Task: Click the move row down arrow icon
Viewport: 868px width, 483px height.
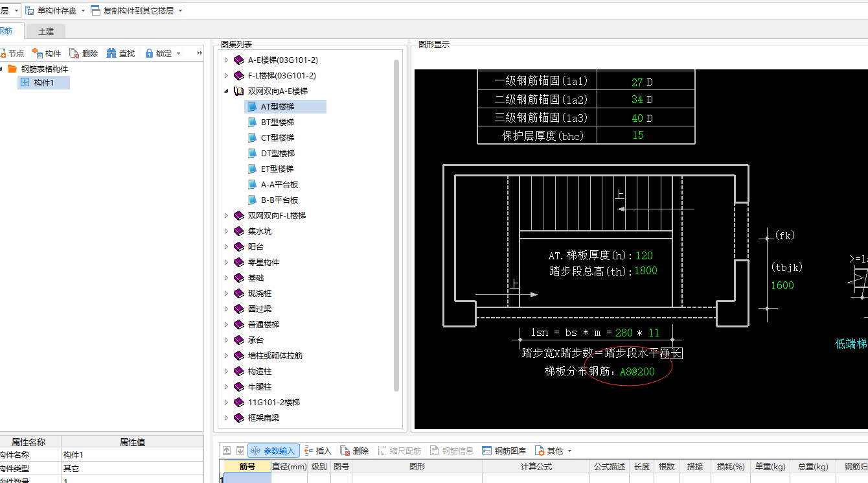Action: click(240, 451)
